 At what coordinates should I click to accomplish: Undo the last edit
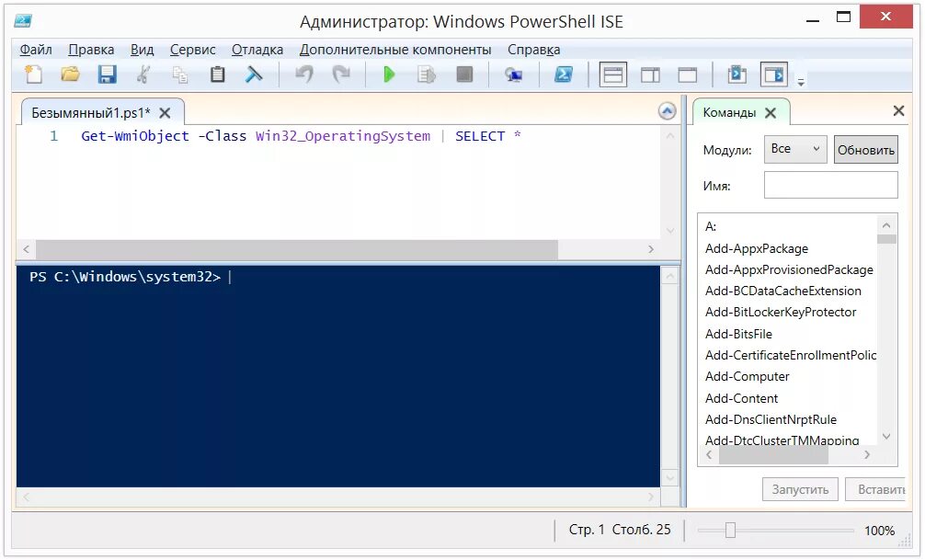(x=303, y=74)
